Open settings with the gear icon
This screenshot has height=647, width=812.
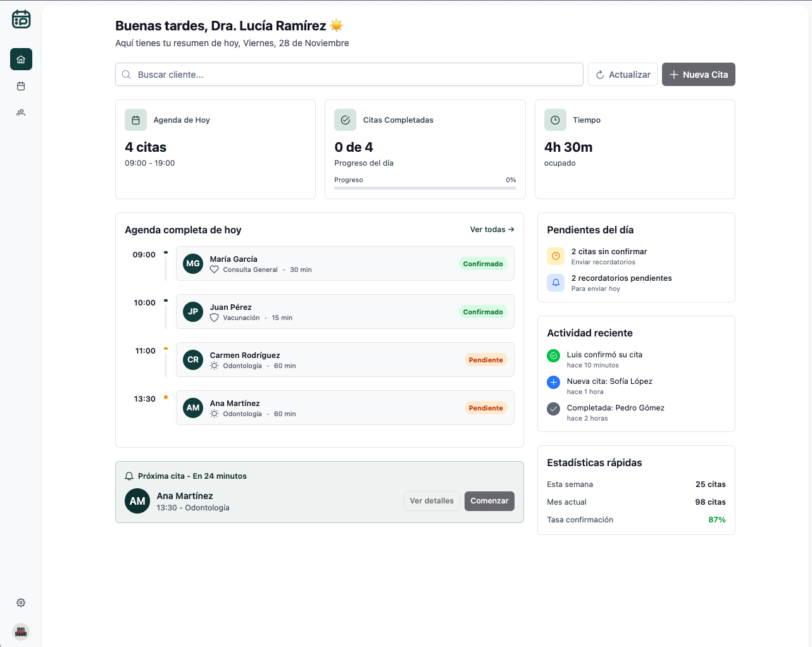pos(21,602)
